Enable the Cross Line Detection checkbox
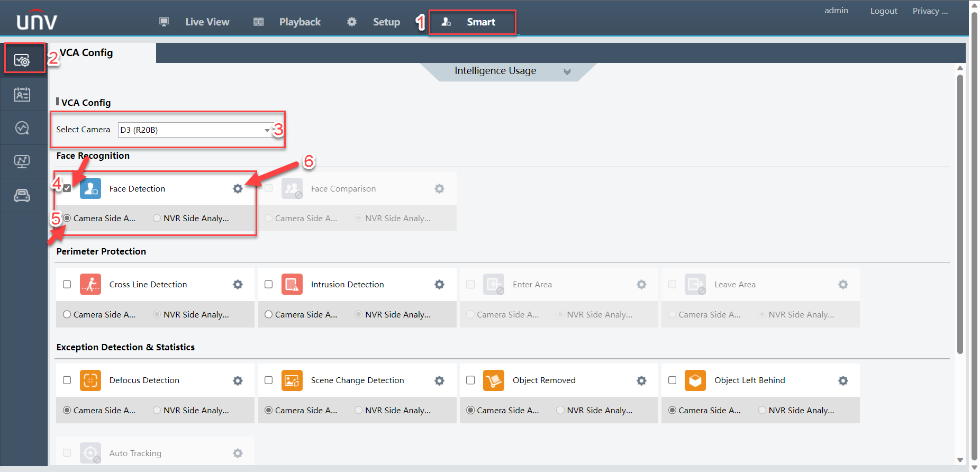The image size is (980, 472). click(x=67, y=285)
